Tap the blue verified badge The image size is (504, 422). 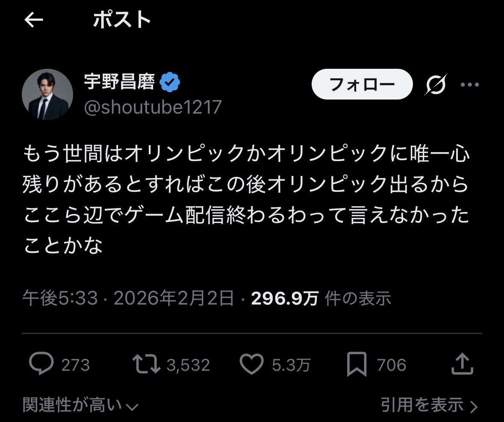[170, 82]
